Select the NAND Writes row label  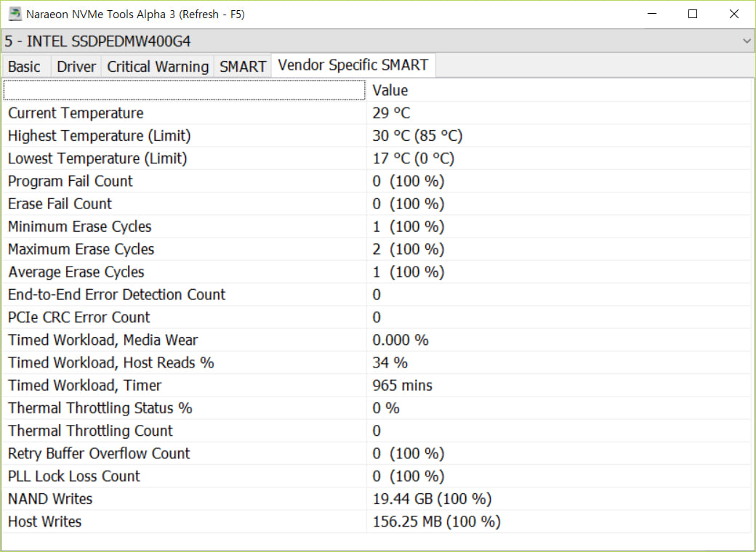[x=50, y=498]
